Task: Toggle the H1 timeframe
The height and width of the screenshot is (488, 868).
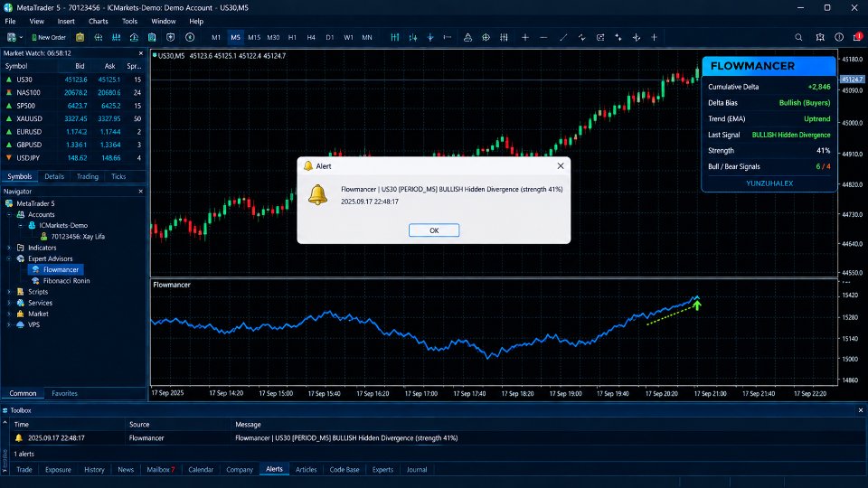Action: point(292,37)
